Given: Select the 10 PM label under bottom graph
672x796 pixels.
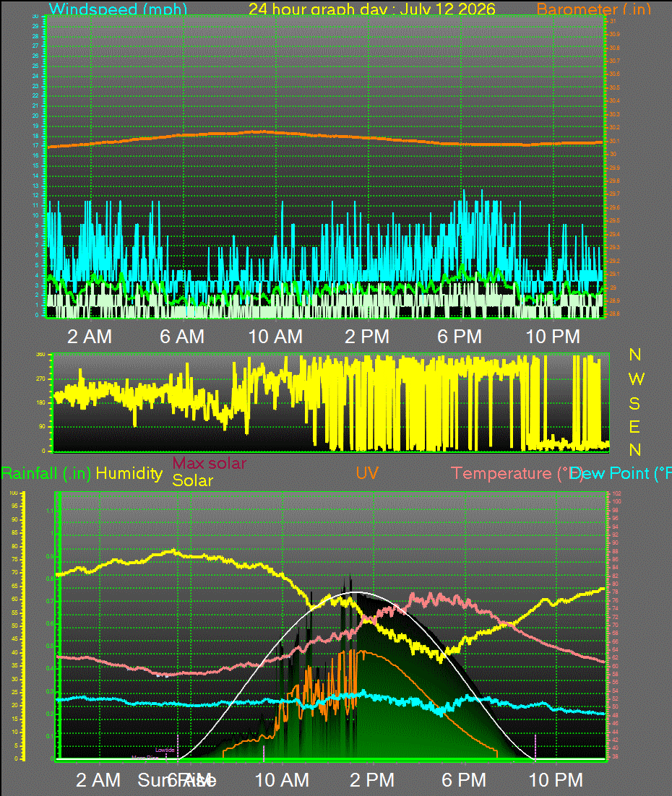Looking at the screenshot, I should pos(556,780).
